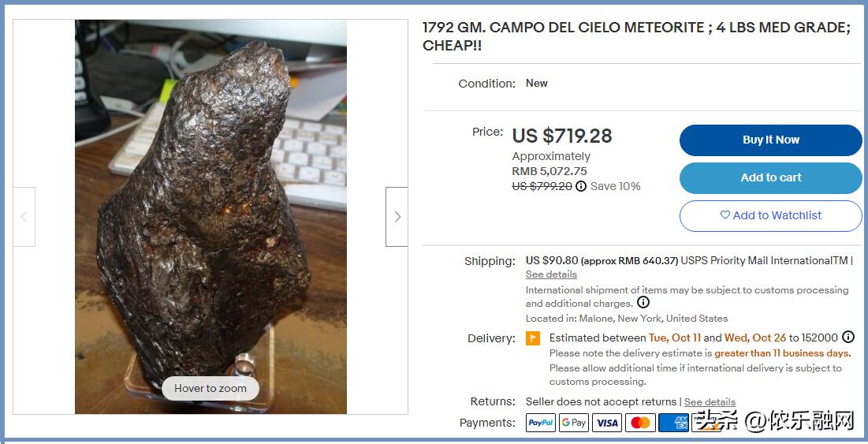The image size is (868, 444).
Task: Open the delivery estimate info icon
Action: (x=848, y=337)
